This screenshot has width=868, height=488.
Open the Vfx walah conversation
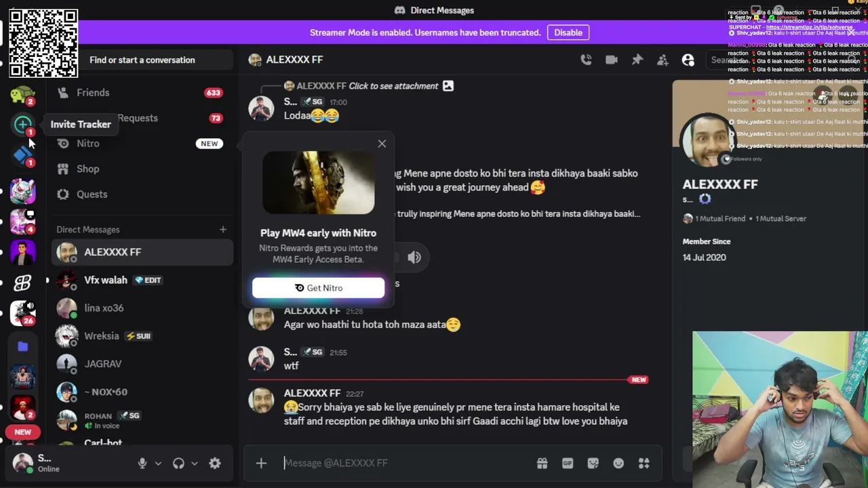click(x=142, y=280)
